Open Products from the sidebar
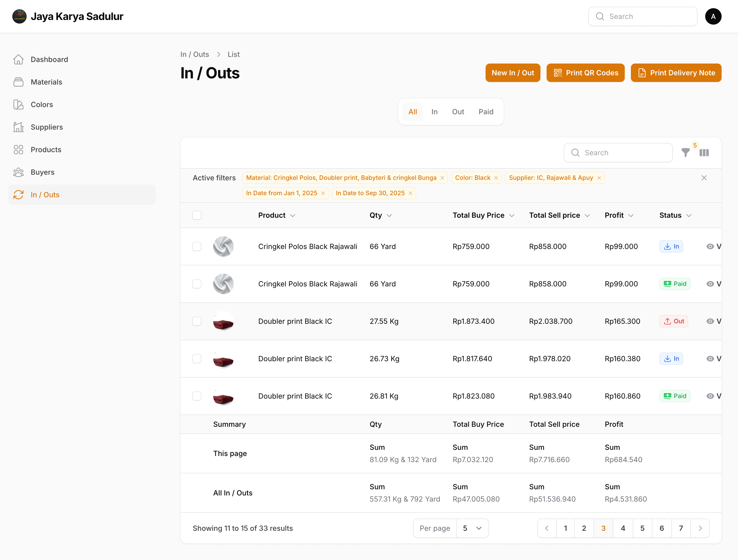The image size is (738, 560). (46, 149)
